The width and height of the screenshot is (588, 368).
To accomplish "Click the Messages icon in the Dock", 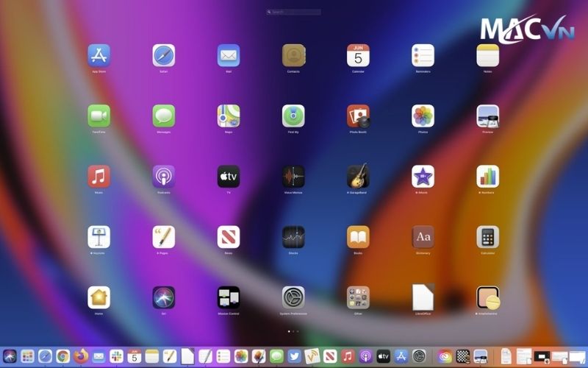I will point(277,356).
